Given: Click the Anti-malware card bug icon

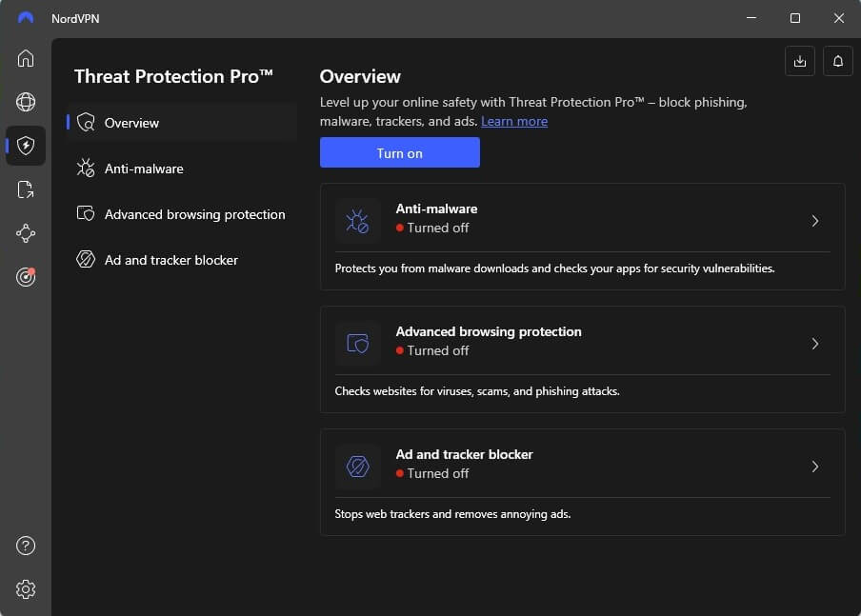Looking at the screenshot, I should (357, 221).
